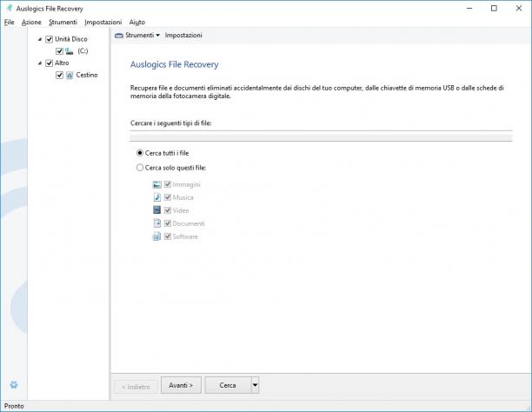Open the Strumenti toolbar dropdown
Image resolution: width=532 pixels, height=412 pixels.
[157, 36]
